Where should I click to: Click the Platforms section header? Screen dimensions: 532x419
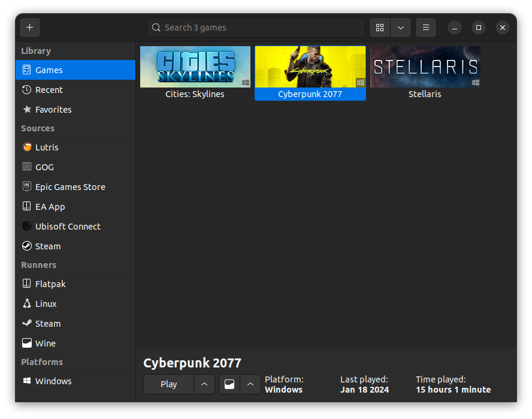(x=42, y=362)
